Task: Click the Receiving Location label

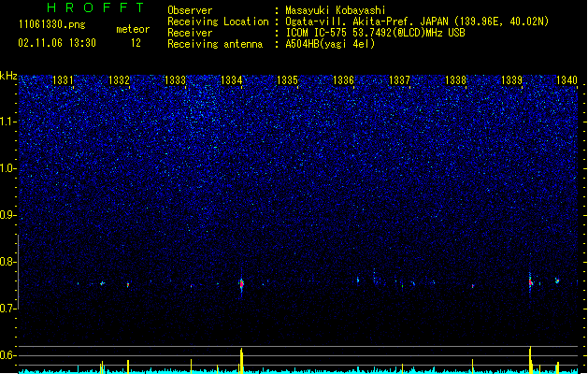Action: (x=218, y=22)
